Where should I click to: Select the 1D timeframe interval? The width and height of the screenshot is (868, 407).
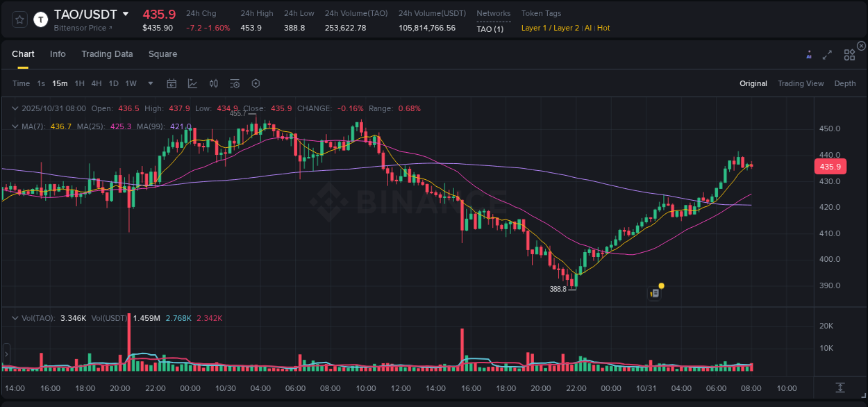(x=113, y=83)
